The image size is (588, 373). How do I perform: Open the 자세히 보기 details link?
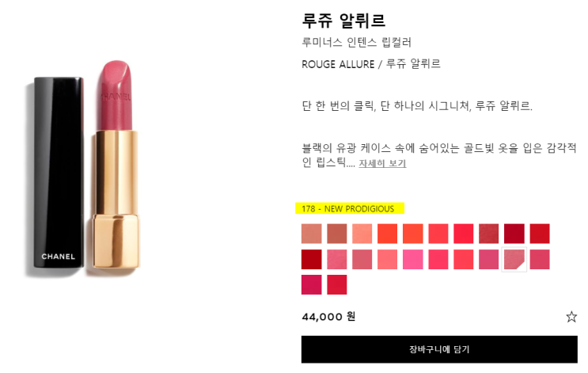tap(382, 163)
